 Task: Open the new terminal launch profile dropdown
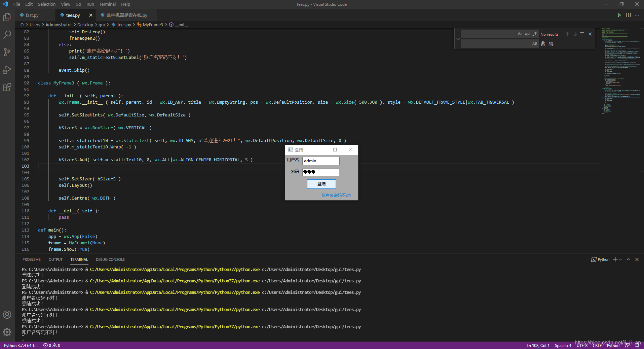620,259
